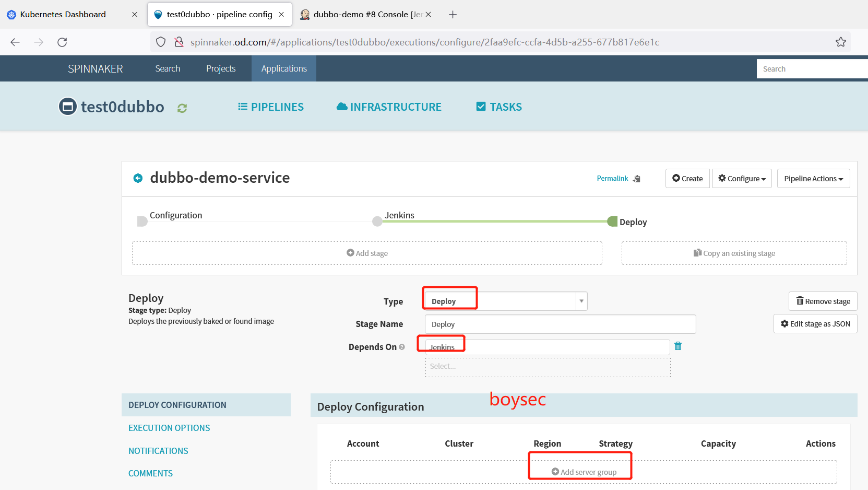Open the TASKS section
The height and width of the screenshot is (490, 868).
pyautogui.click(x=499, y=107)
